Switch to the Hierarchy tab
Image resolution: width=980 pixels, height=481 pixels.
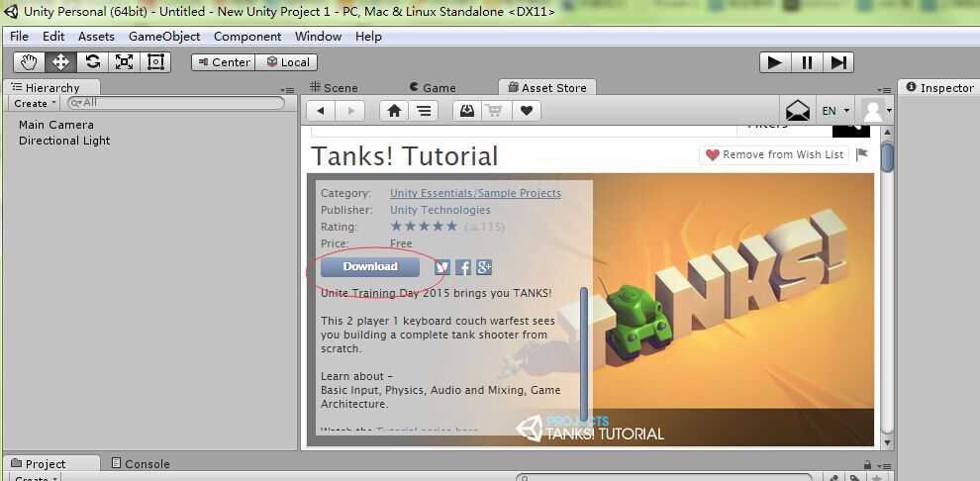[x=51, y=87]
